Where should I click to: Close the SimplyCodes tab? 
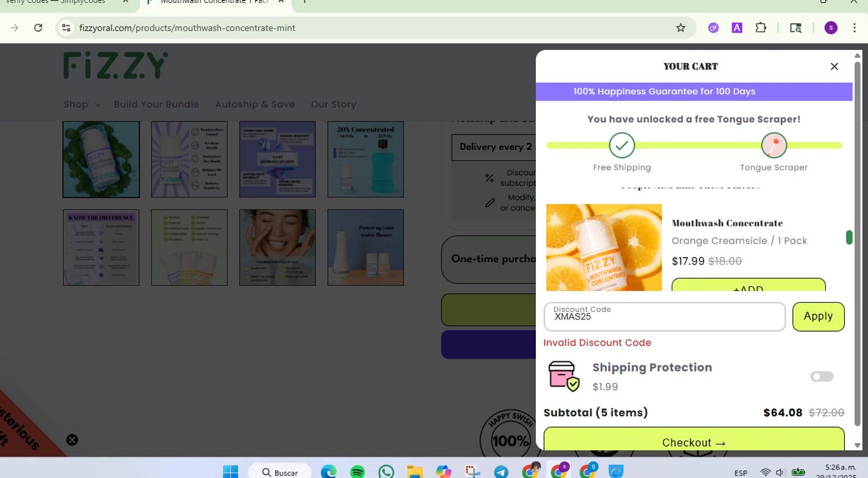tap(126, 2)
